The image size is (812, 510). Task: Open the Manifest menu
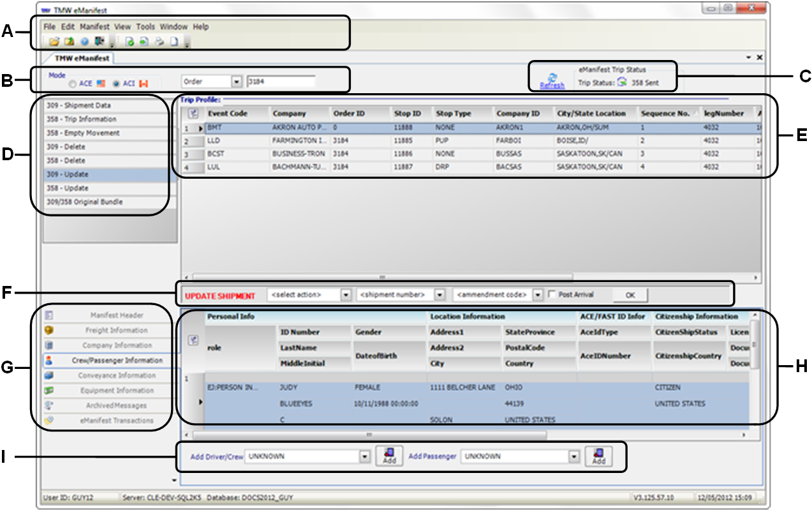(x=94, y=27)
